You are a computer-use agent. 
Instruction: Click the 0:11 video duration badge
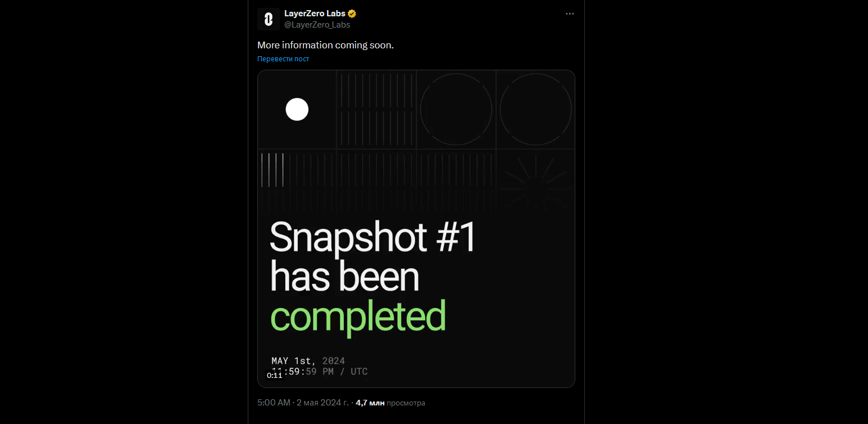point(274,376)
